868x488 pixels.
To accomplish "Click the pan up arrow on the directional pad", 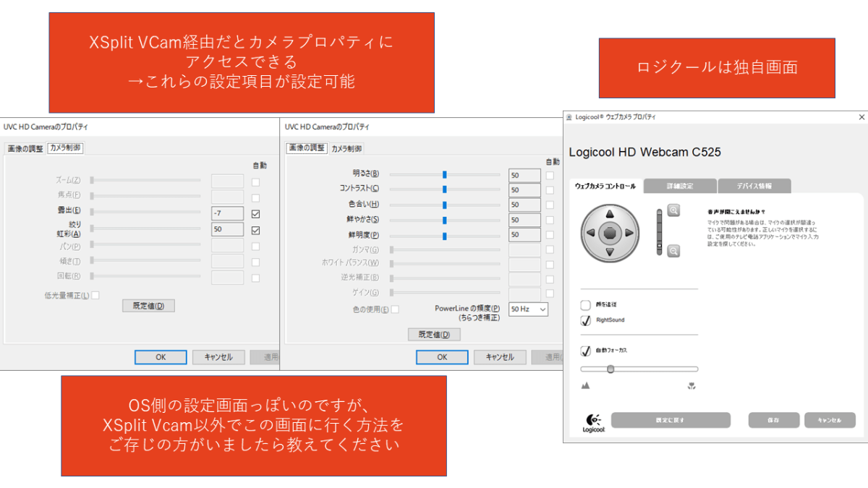I will [610, 215].
